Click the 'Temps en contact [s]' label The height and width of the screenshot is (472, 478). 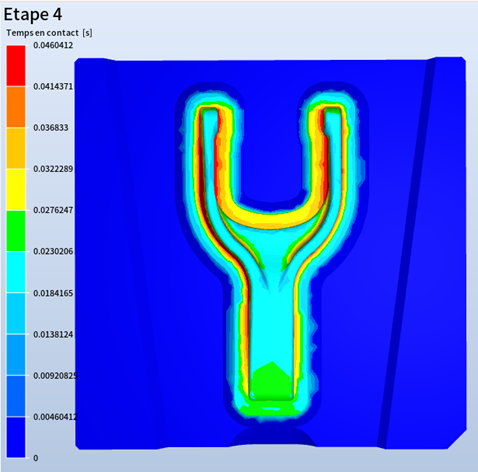click(x=49, y=33)
